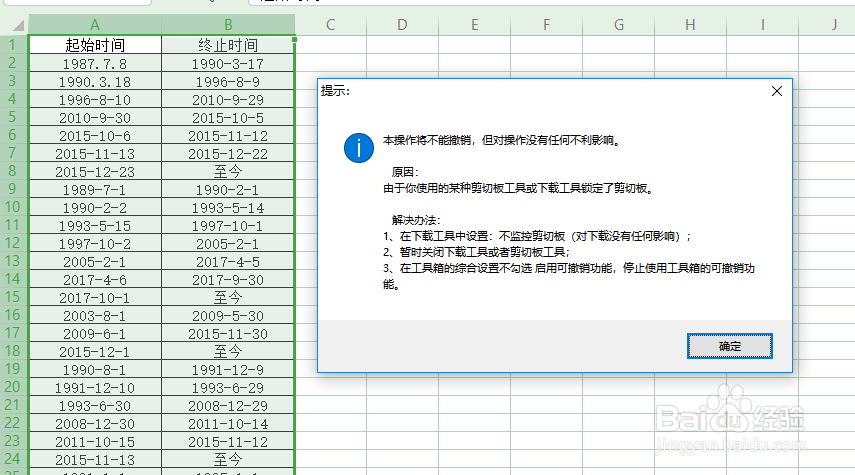Screen dimensions: 855x475
Task: Click the cell labeled 终止时间
Action: click(x=228, y=45)
